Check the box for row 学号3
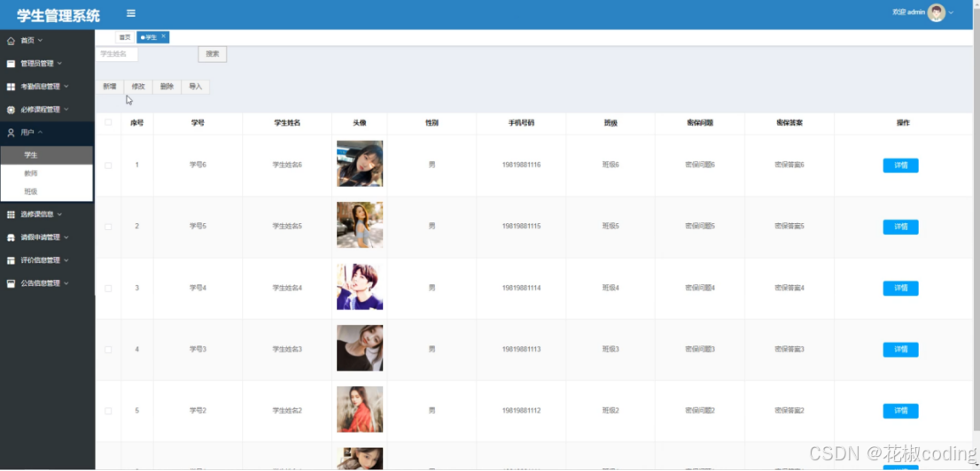The image size is (980, 471). click(108, 349)
